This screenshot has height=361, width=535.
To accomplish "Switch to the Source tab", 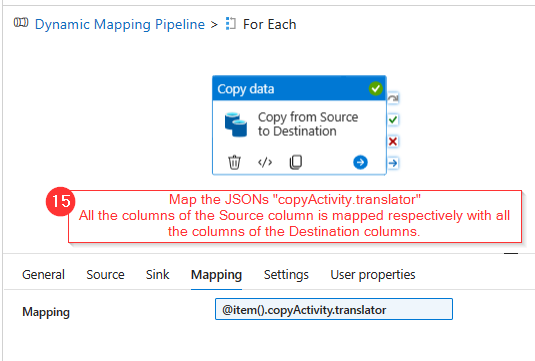I will tap(105, 275).
